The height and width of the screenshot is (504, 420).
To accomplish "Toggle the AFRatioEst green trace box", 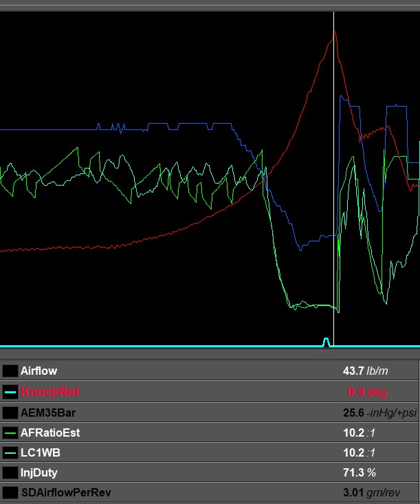I will tap(10, 432).
